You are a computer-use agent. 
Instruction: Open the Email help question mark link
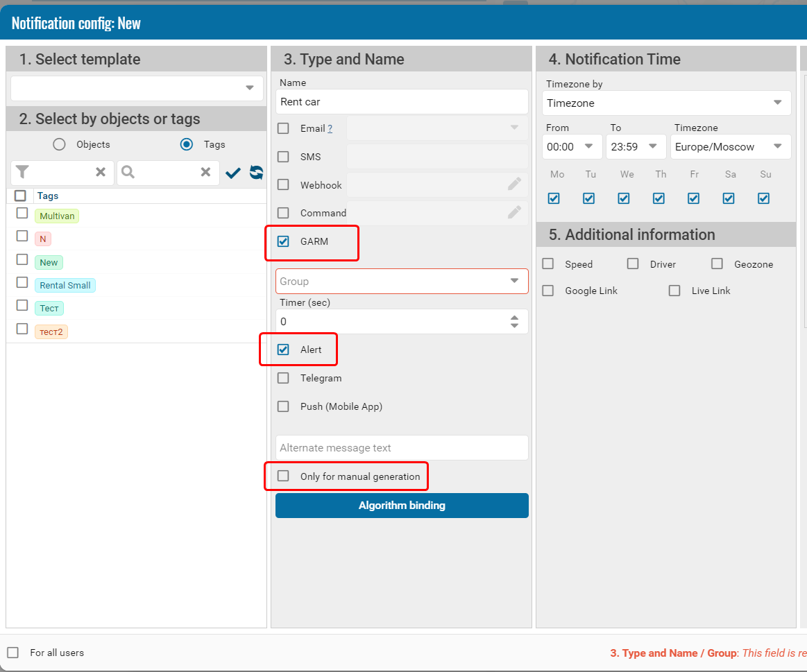(330, 128)
